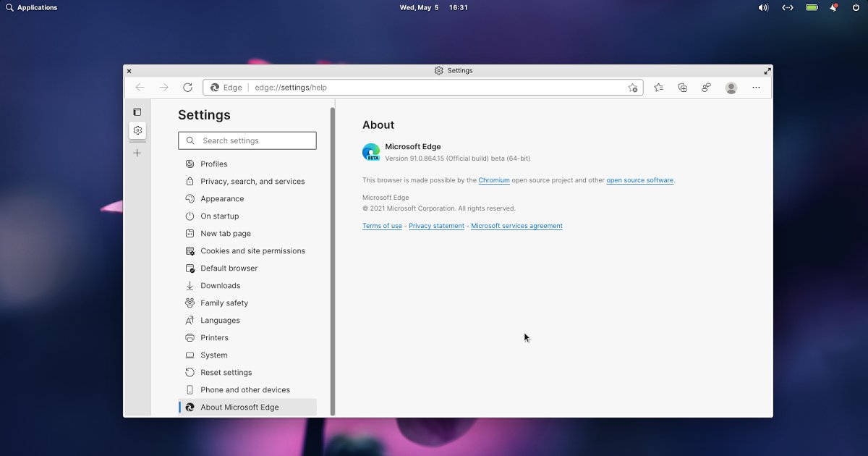The image size is (868, 456).
Task: Reload the current settings page
Action: [x=187, y=87]
